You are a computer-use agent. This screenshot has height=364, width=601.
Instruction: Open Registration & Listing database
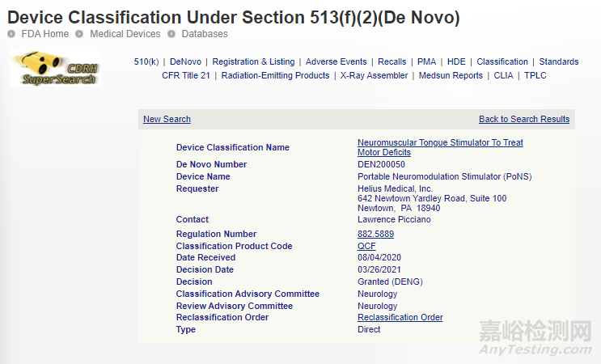(x=253, y=61)
